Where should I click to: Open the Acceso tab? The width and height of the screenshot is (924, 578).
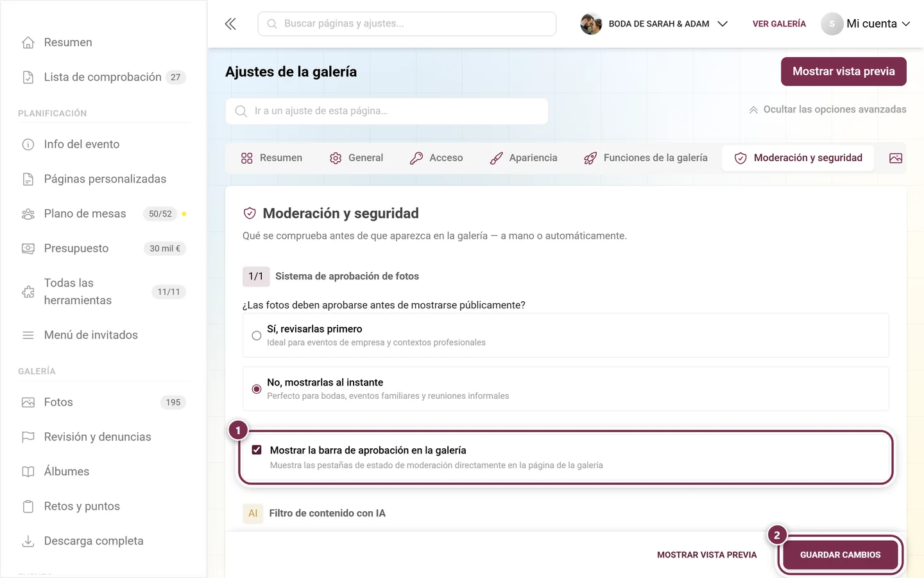436,158
